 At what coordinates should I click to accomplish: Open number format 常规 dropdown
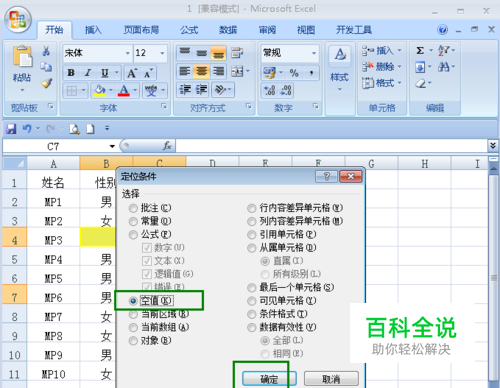point(314,53)
